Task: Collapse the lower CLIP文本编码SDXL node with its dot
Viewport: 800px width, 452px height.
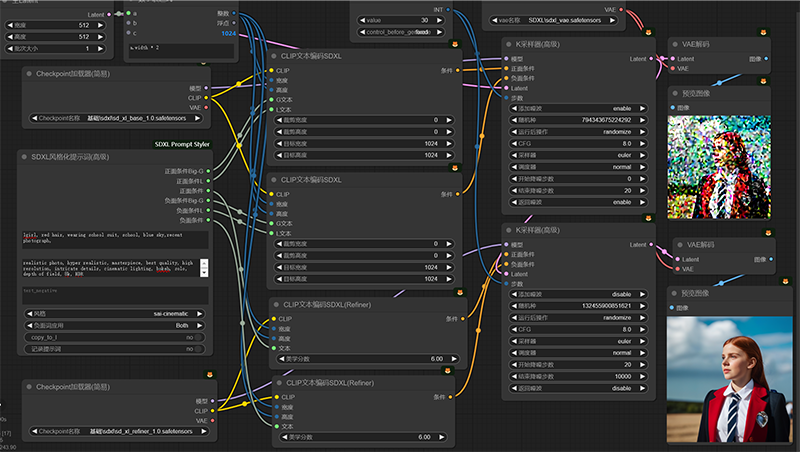Action: pyautogui.click(x=274, y=180)
